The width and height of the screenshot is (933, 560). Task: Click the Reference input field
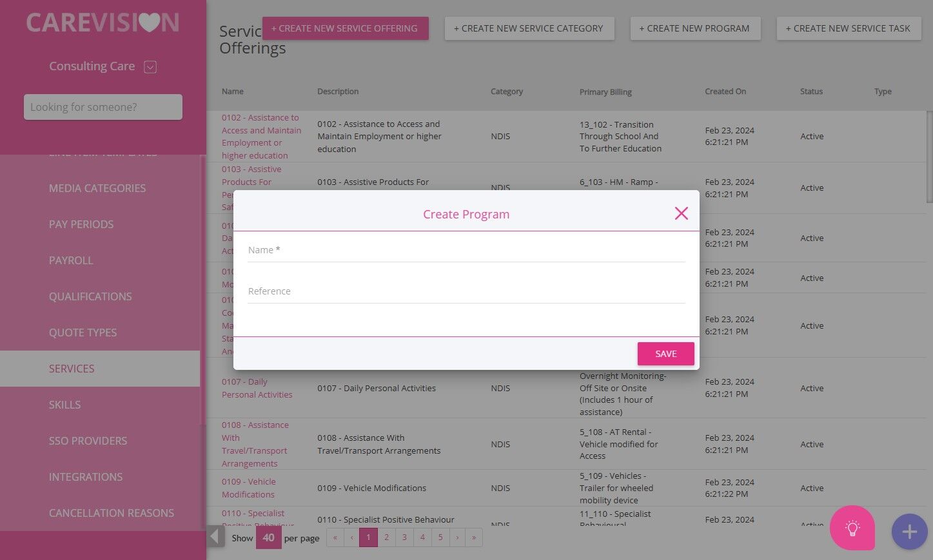[x=466, y=291]
